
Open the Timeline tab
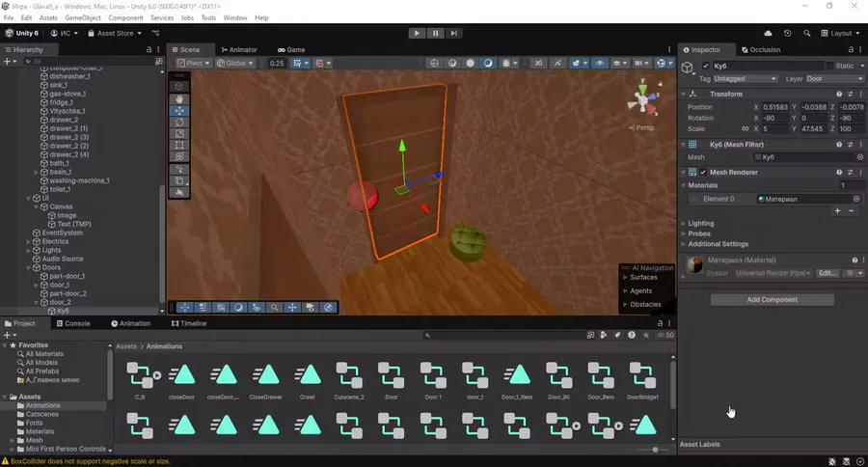click(189, 323)
